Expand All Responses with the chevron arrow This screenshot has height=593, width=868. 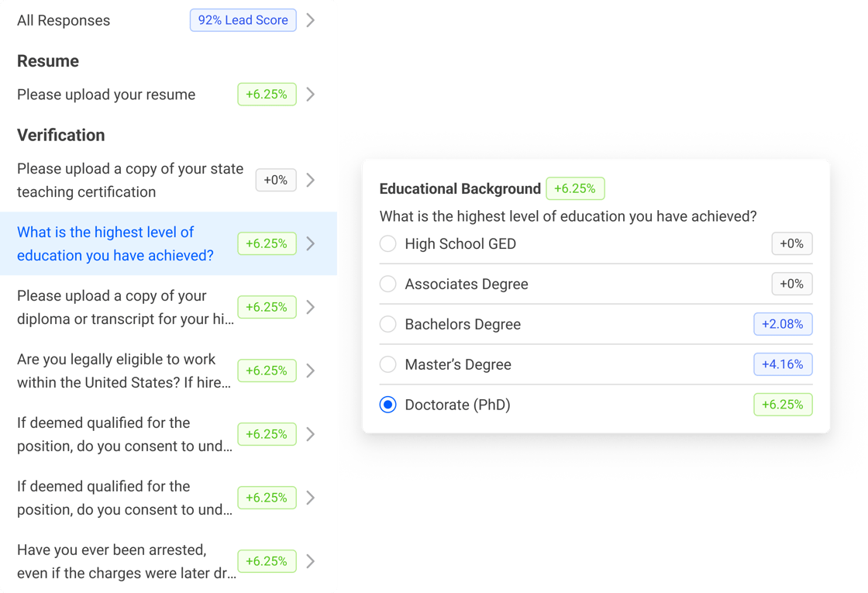point(310,20)
